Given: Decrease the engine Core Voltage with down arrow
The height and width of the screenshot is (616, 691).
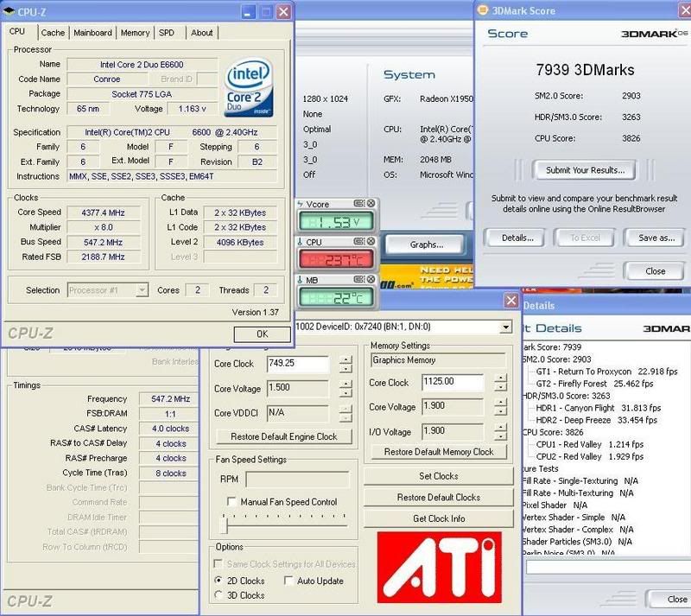Looking at the screenshot, I should point(346,393).
